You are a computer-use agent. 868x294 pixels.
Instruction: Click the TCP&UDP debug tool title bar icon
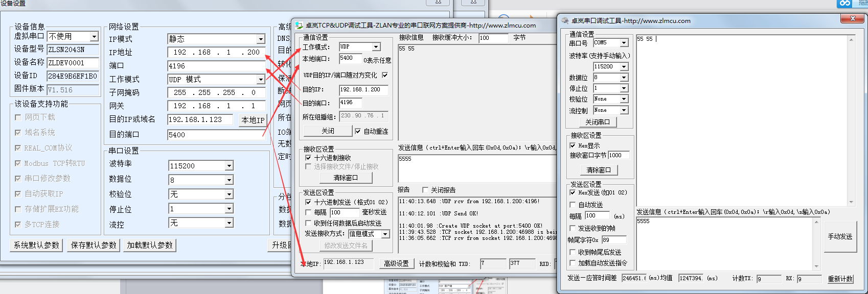(300, 26)
